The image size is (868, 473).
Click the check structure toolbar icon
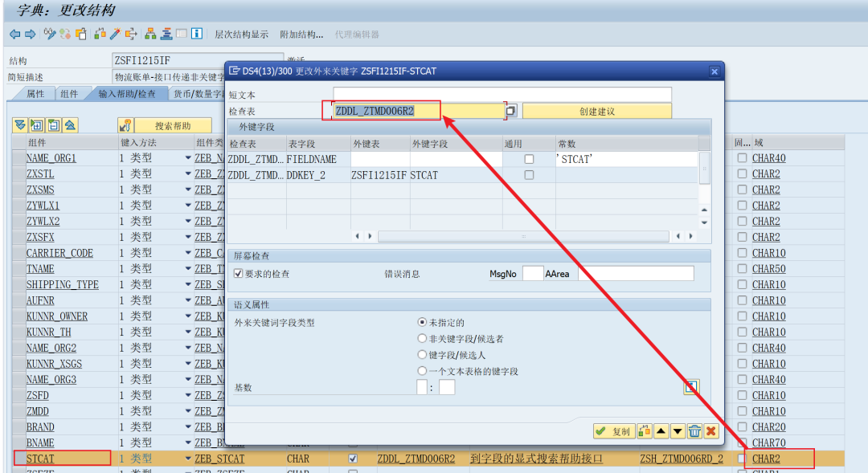click(100, 35)
